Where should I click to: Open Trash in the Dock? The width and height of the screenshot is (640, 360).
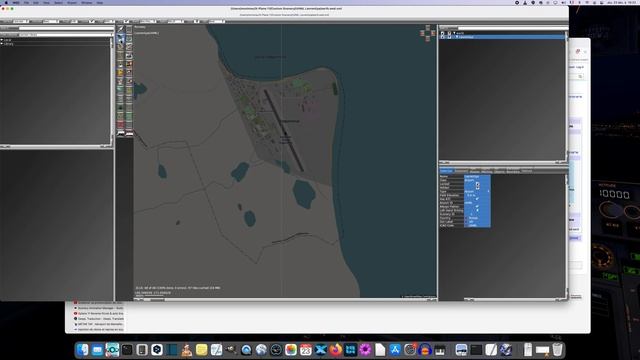558,350
